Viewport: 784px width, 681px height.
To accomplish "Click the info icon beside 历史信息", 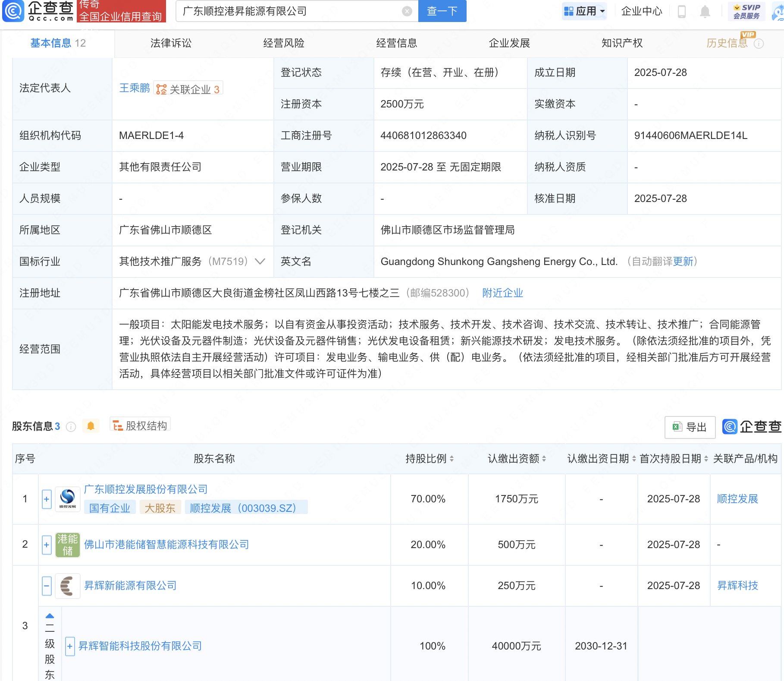I will [759, 44].
